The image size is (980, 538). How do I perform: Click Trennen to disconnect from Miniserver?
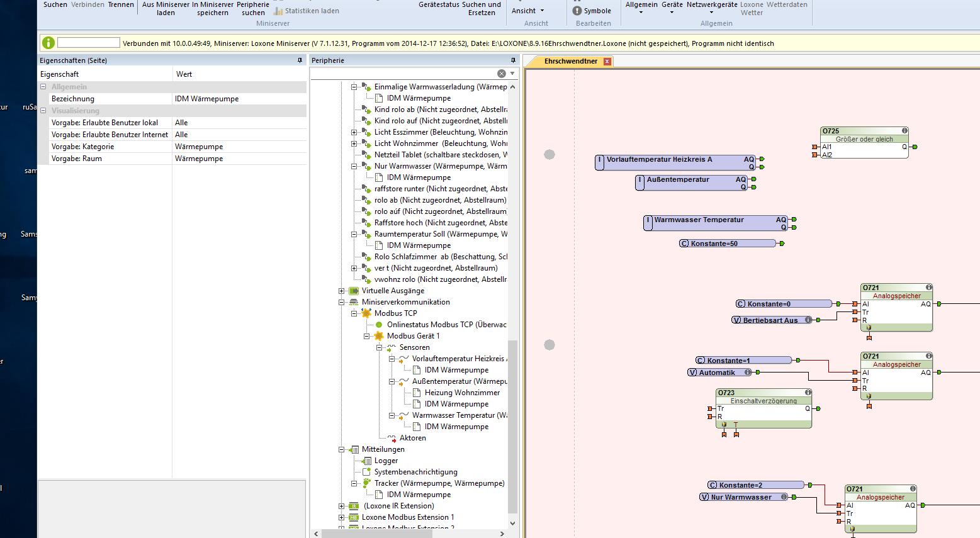[121, 4]
